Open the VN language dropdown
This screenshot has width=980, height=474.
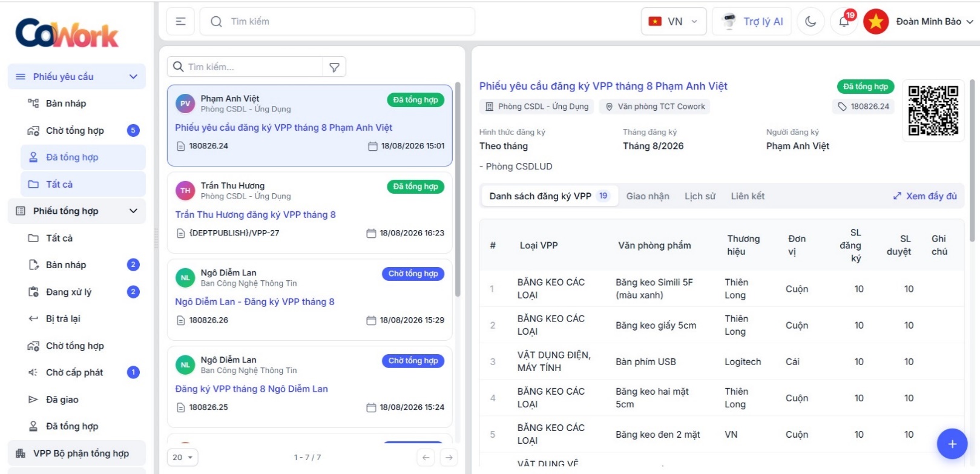tap(674, 22)
